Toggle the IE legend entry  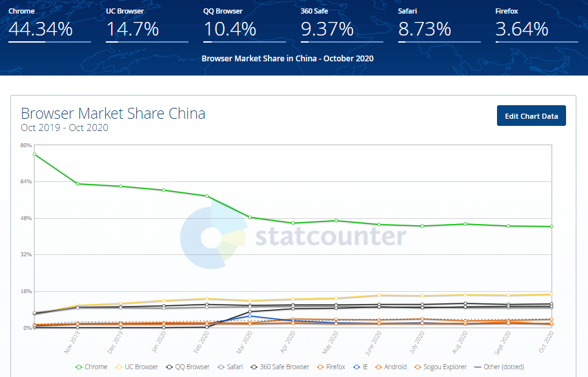point(361,367)
